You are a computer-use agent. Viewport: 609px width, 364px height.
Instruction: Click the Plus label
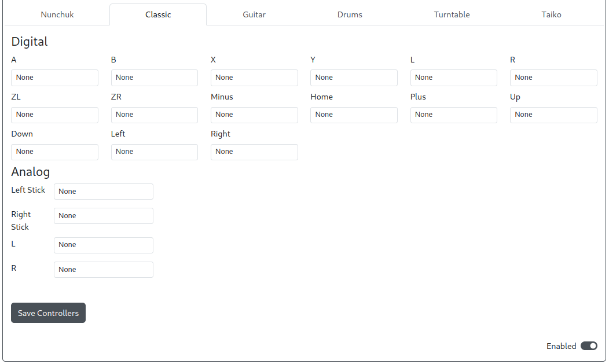tap(419, 97)
